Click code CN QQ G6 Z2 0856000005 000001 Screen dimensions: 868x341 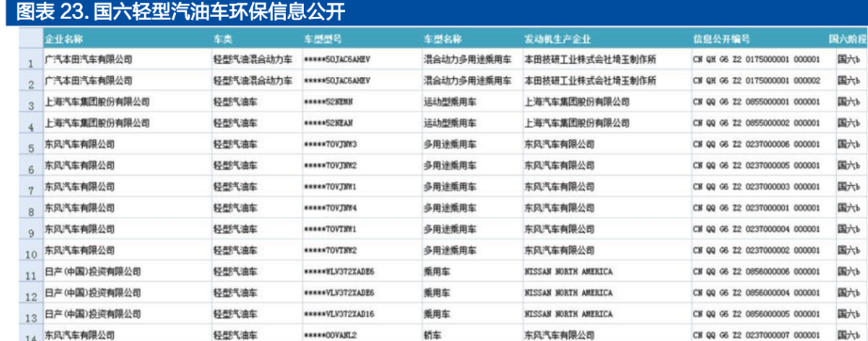(x=756, y=314)
